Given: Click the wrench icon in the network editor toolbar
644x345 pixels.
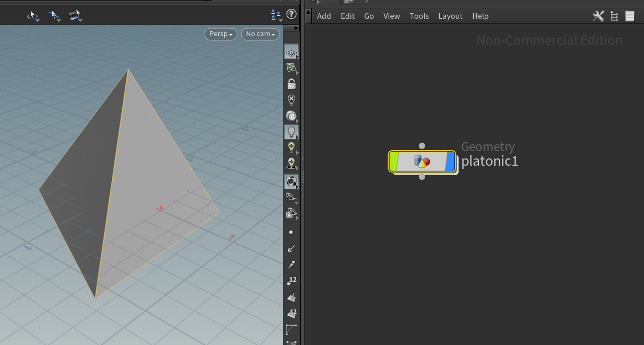Looking at the screenshot, I should [598, 16].
